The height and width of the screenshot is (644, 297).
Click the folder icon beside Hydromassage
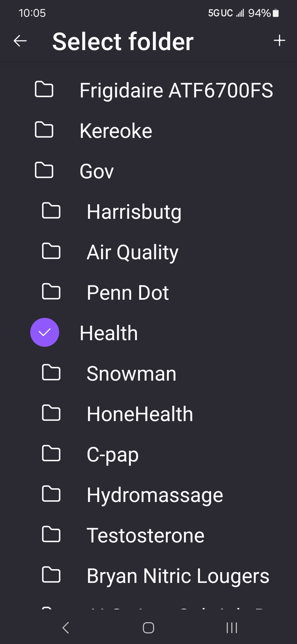point(51,494)
